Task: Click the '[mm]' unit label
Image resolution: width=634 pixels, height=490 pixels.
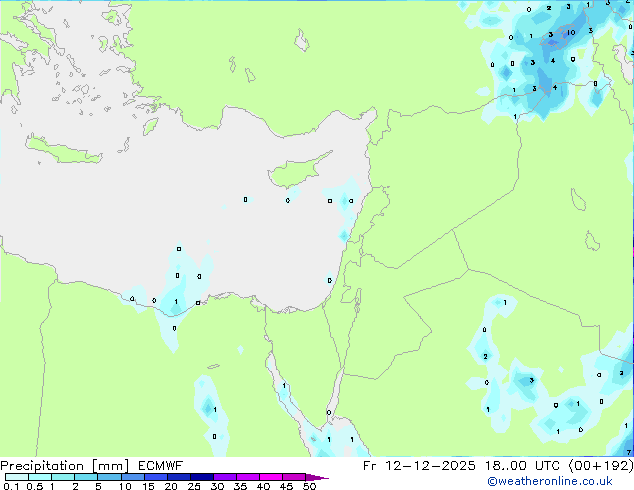Action: (x=111, y=466)
